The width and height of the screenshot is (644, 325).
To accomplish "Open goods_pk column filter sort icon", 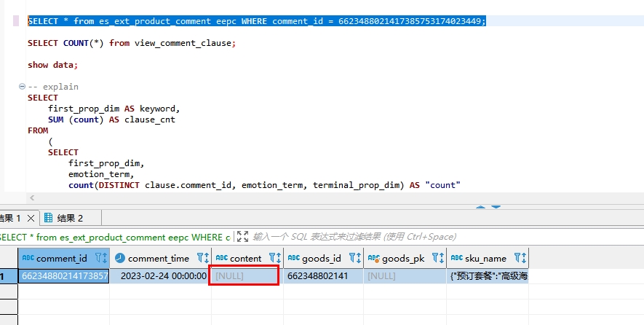I will [x=438, y=258].
